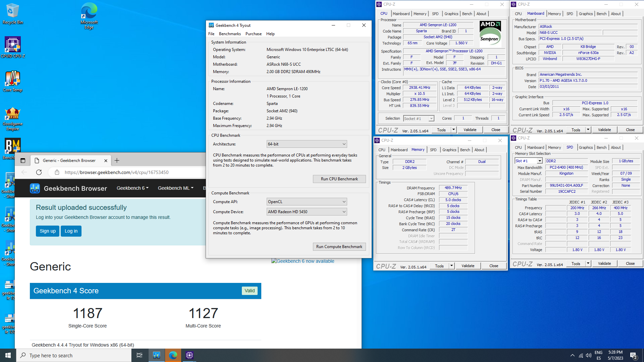Screen dimensions: 644x362
Task: Select the Mainboard tab in the top-left CPU-Z window
Action: [x=401, y=14]
